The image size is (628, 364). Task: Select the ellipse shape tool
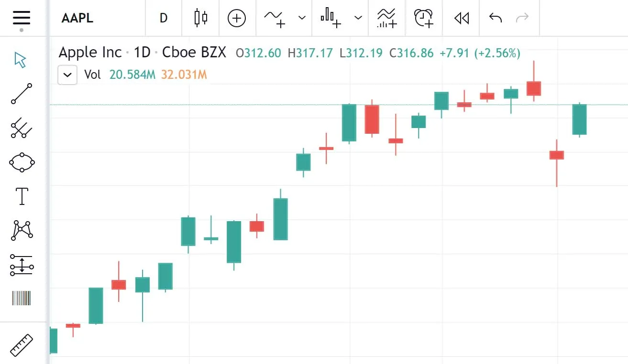click(x=22, y=162)
